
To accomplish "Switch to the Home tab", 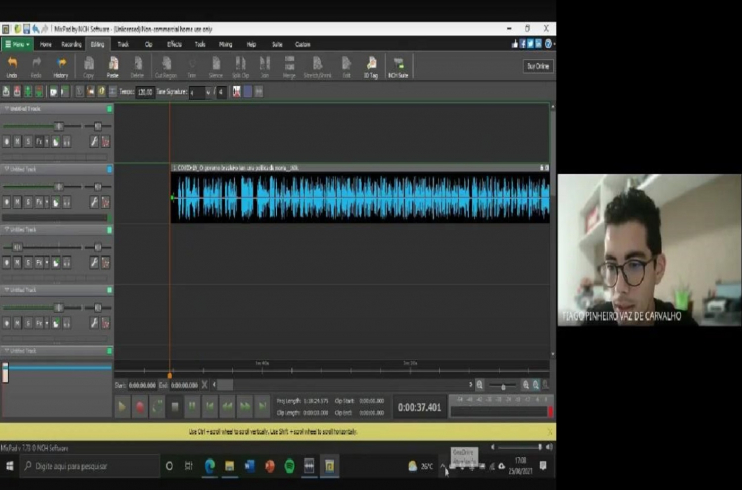I will tap(46, 45).
